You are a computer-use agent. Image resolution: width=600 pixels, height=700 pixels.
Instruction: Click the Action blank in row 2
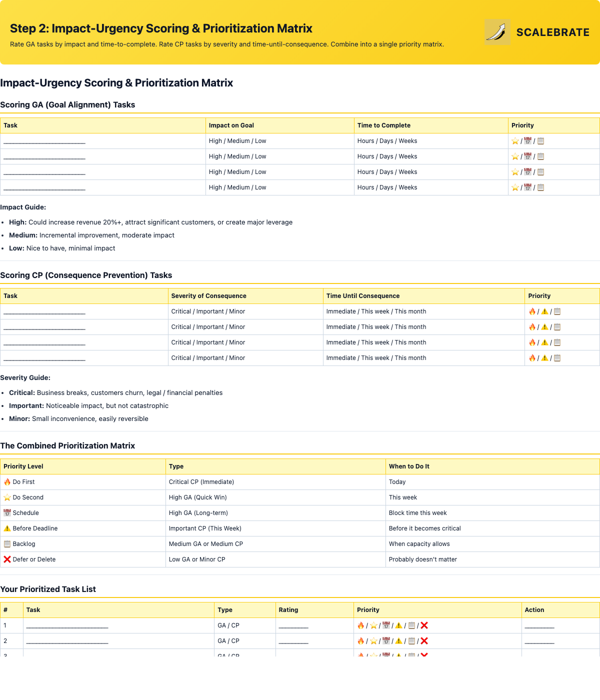(x=539, y=641)
